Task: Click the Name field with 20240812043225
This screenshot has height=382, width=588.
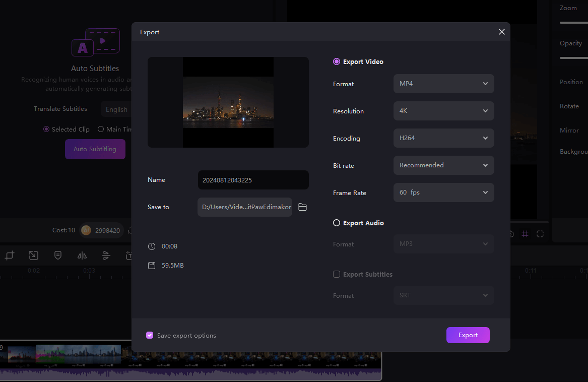Action: [x=253, y=180]
